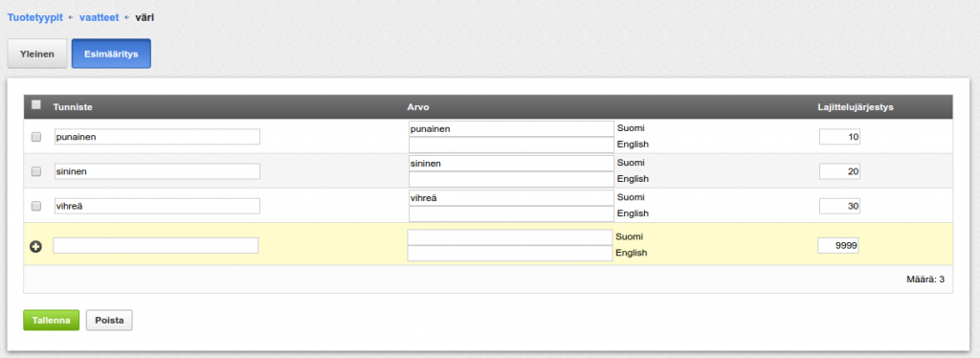Check the checkbox for vihreä row

click(36, 206)
